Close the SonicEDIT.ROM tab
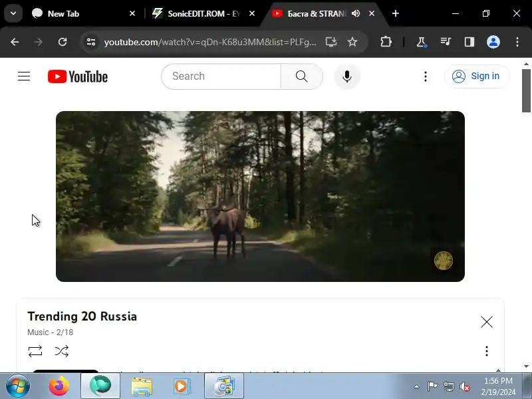532x399 pixels. tap(252, 13)
